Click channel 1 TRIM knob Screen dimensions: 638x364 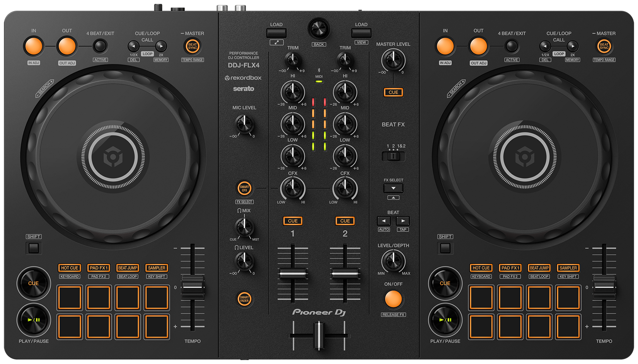(293, 60)
